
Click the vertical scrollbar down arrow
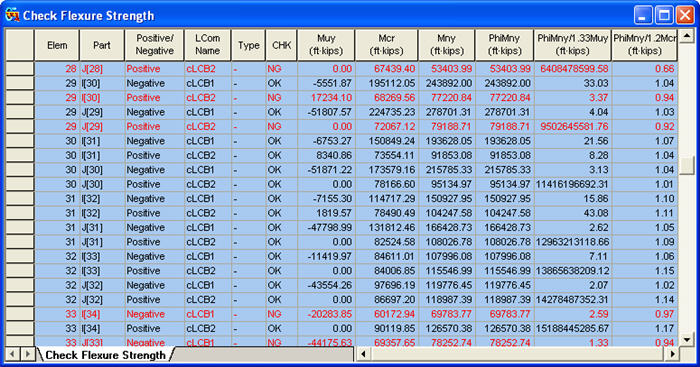click(x=688, y=339)
